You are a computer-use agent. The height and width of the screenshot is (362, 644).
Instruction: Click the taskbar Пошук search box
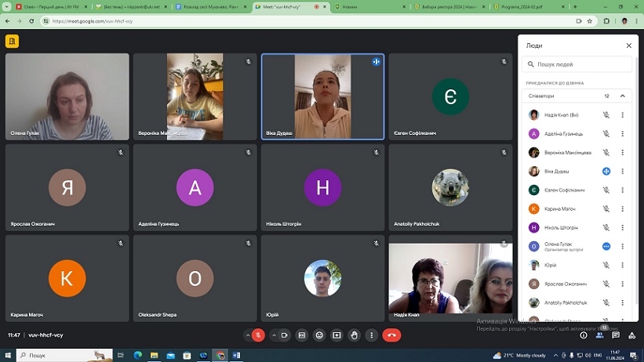[x=64, y=356]
